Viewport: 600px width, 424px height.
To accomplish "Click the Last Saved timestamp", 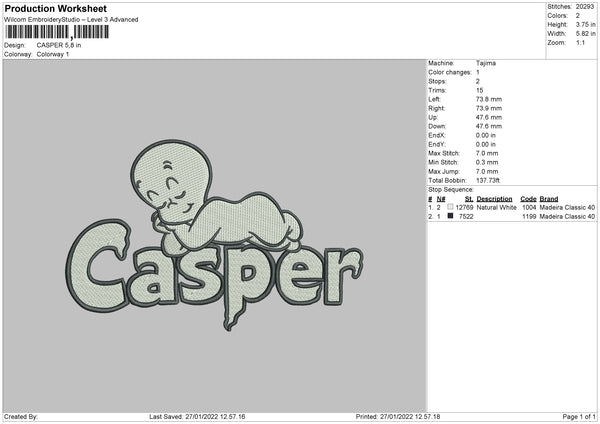I will (x=197, y=416).
